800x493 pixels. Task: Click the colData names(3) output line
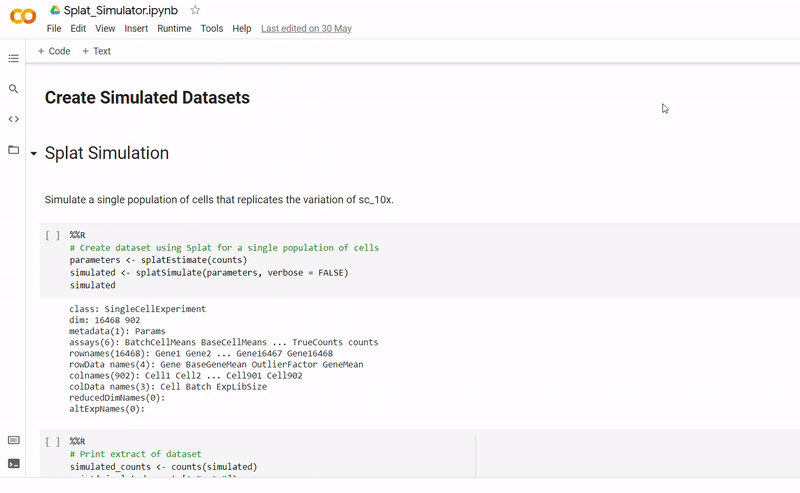[x=168, y=387]
